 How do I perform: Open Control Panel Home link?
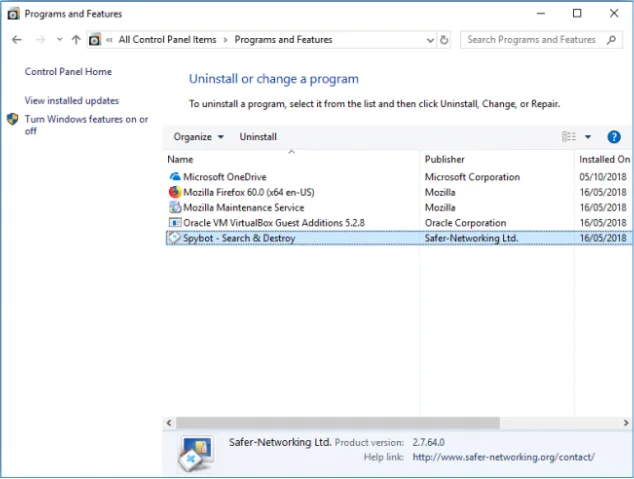pos(68,72)
